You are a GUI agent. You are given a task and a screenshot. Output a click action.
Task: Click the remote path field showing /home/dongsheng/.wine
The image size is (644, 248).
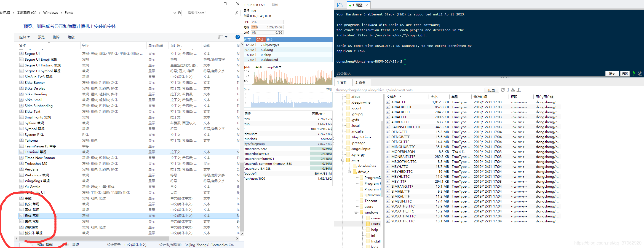click(409, 90)
